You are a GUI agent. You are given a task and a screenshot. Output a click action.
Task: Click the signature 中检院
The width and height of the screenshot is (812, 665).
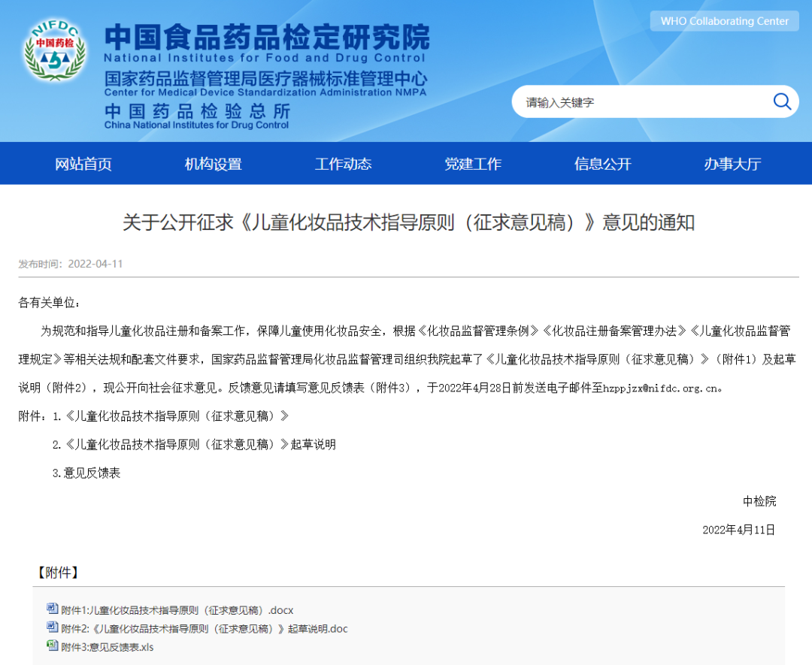(759, 501)
